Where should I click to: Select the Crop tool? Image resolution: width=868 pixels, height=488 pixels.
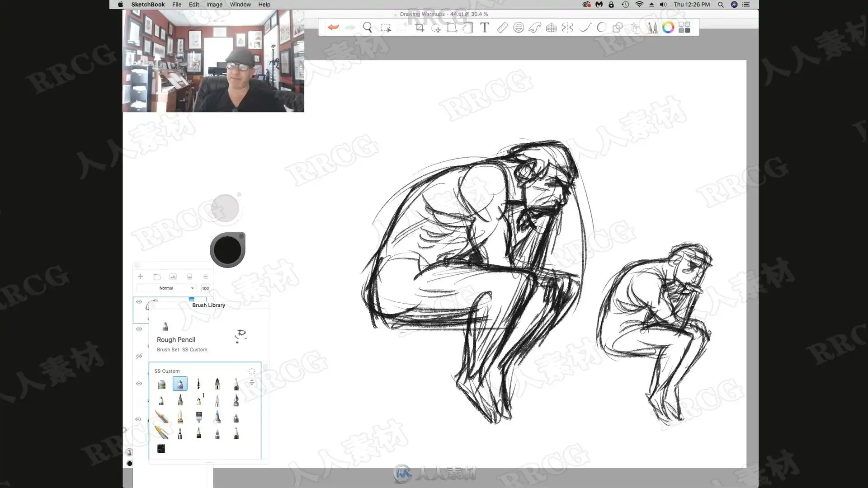(x=420, y=28)
